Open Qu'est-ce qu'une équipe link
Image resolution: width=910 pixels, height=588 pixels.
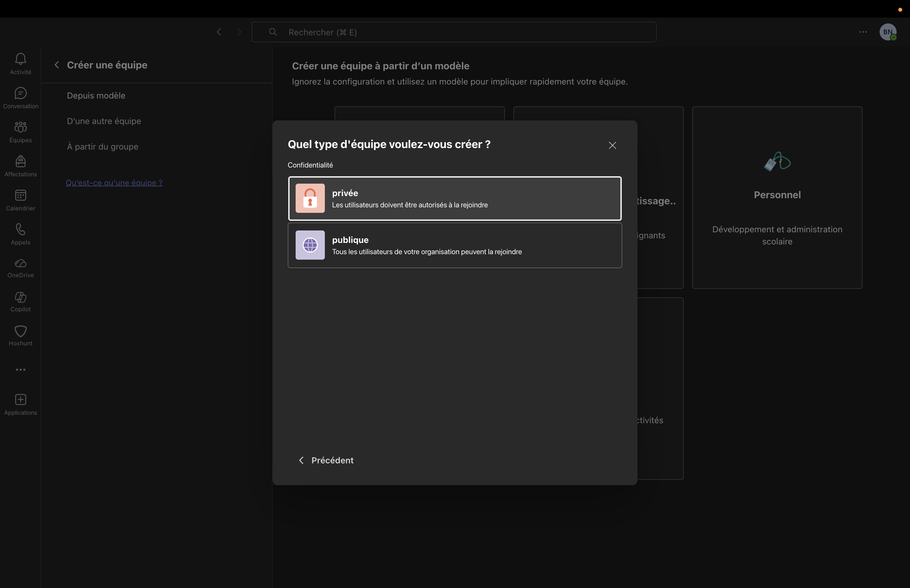[x=114, y=183]
